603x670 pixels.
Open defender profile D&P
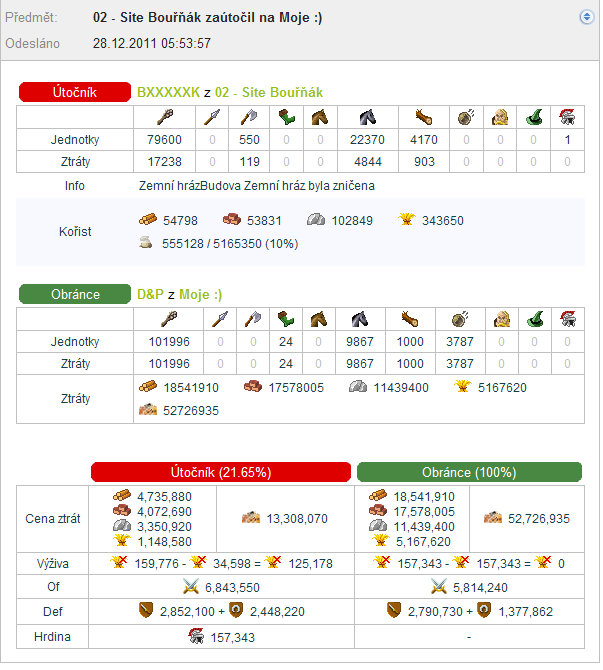150,294
